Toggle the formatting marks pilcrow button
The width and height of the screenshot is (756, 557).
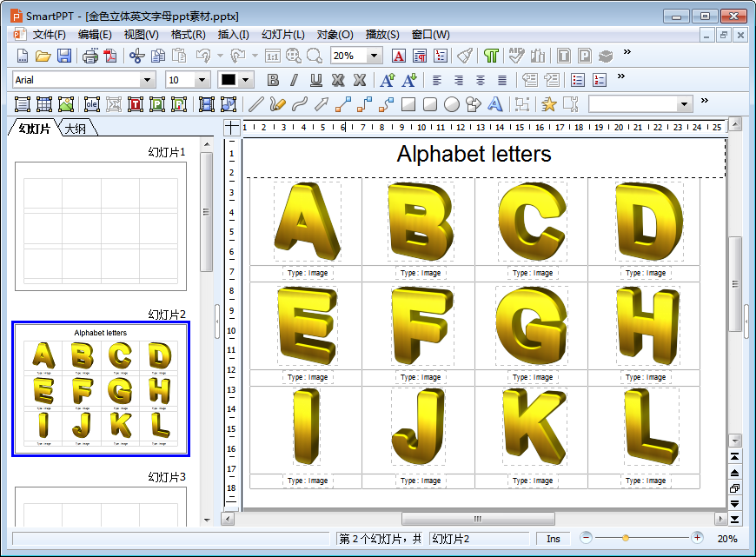(x=492, y=56)
